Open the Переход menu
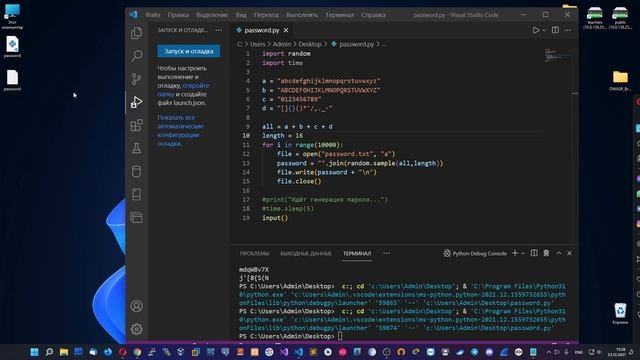Image resolution: width=640 pixels, height=360 pixels. pos(266,15)
